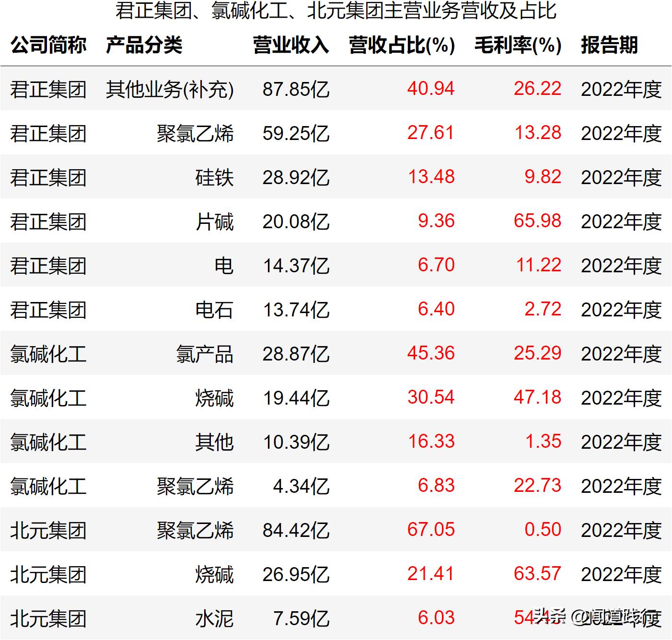Select the 6.70 revenue share value

pyautogui.click(x=436, y=265)
